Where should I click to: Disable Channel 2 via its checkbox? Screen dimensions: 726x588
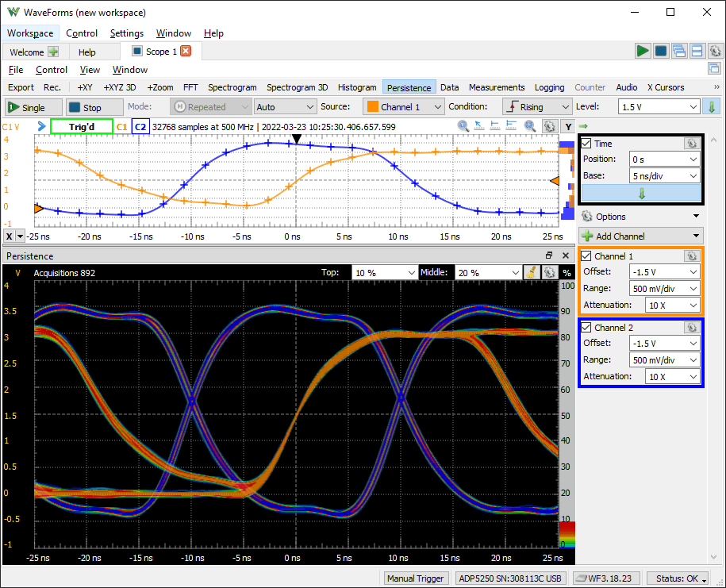click(584, 327)
